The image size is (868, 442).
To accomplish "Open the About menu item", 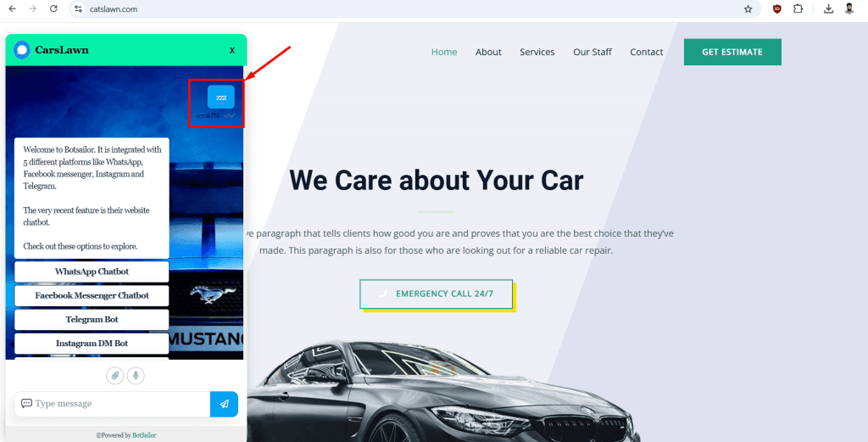I will click(x=488, y=52).
